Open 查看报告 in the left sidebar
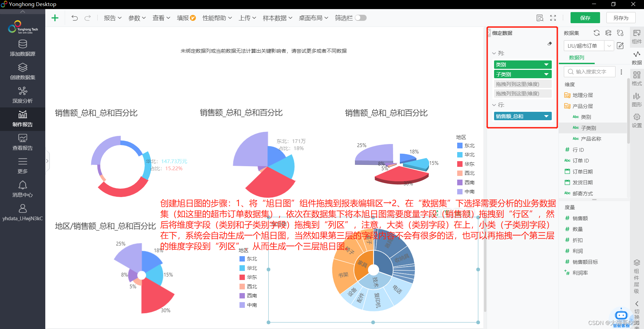 [22, 142]
